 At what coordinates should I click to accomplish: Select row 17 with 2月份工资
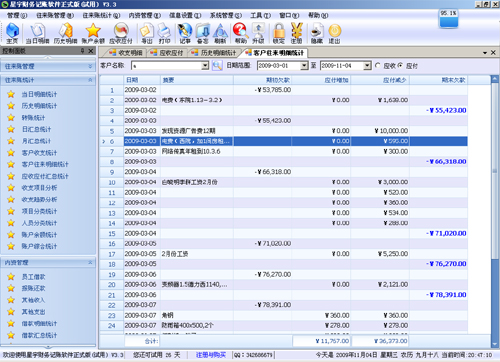[283, 254]
